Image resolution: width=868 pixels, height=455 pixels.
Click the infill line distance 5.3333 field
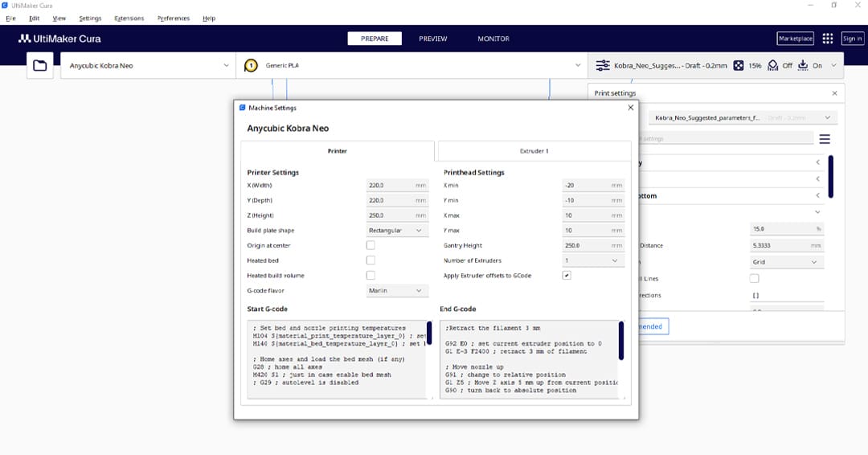[787, 245]
